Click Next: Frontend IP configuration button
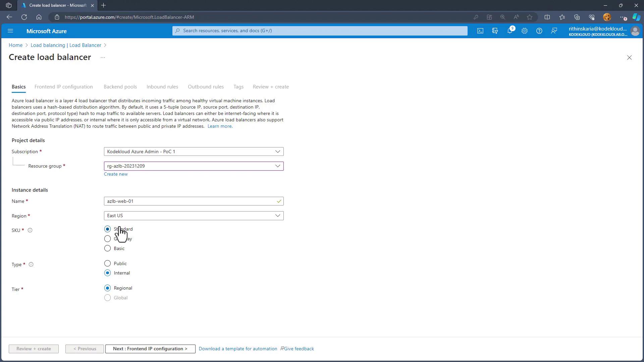The height and width of the screenshot is (362, 644). click(x=150, y=349)
